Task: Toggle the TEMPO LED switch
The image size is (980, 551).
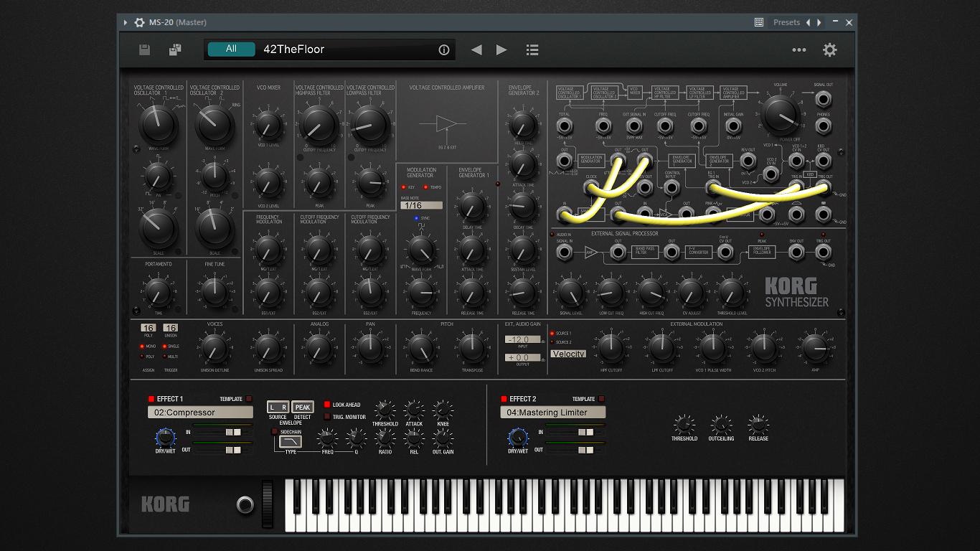Action: pyautogui.click(x=425, y=187)
